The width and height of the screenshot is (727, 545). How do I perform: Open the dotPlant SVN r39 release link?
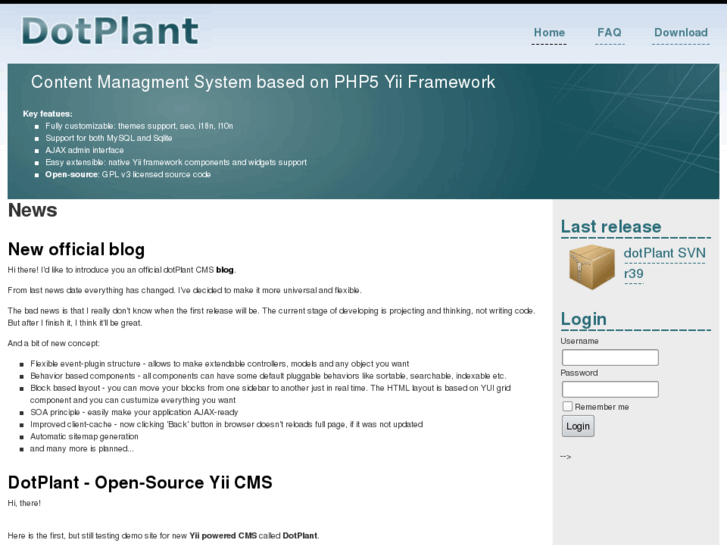pos(664,263)
